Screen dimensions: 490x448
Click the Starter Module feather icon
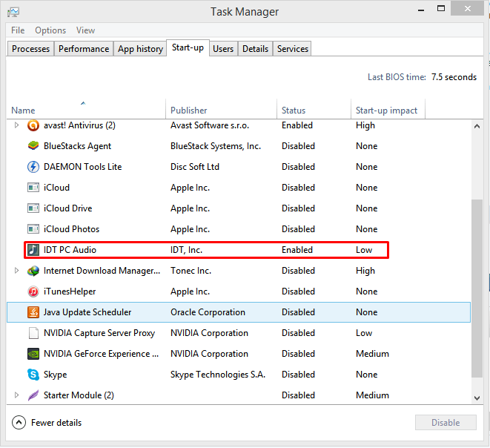33,395
